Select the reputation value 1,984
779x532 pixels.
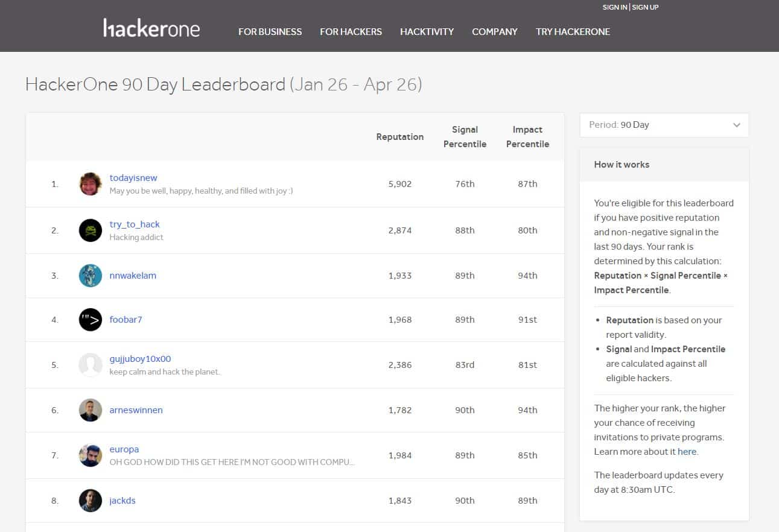click(x=400, y=455)
